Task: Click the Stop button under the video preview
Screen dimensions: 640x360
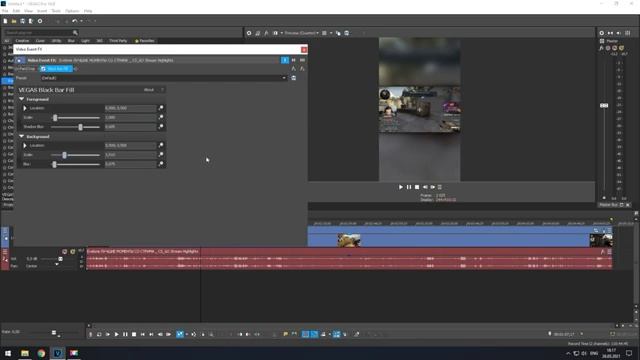Action: [x=417, y=187]
